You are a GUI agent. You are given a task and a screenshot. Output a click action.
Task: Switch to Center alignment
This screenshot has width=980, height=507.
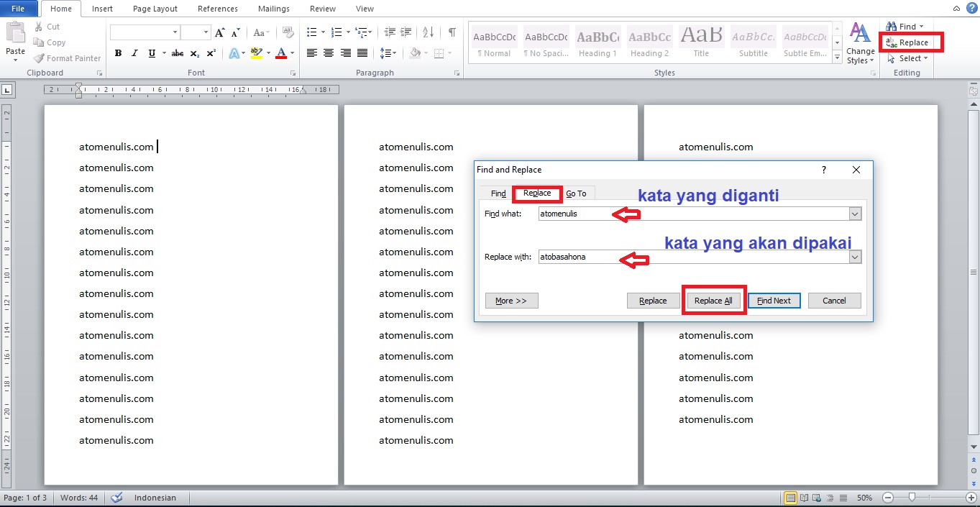(x=329, y=53)
